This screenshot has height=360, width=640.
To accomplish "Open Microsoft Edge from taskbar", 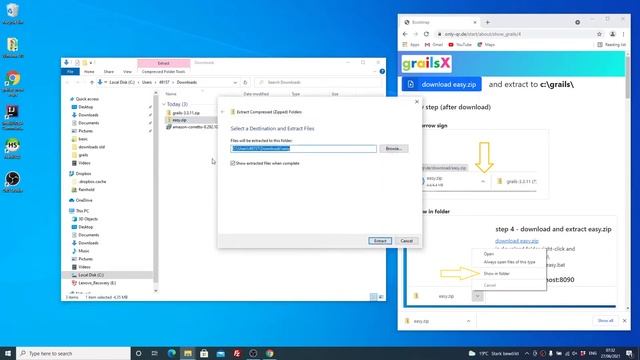I will (171, 353).
